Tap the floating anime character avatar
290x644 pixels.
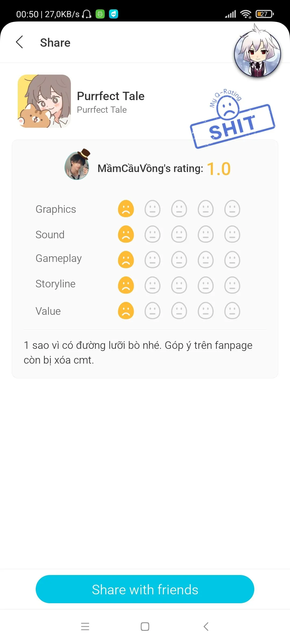pyautogui.click(x=257, y=53)
